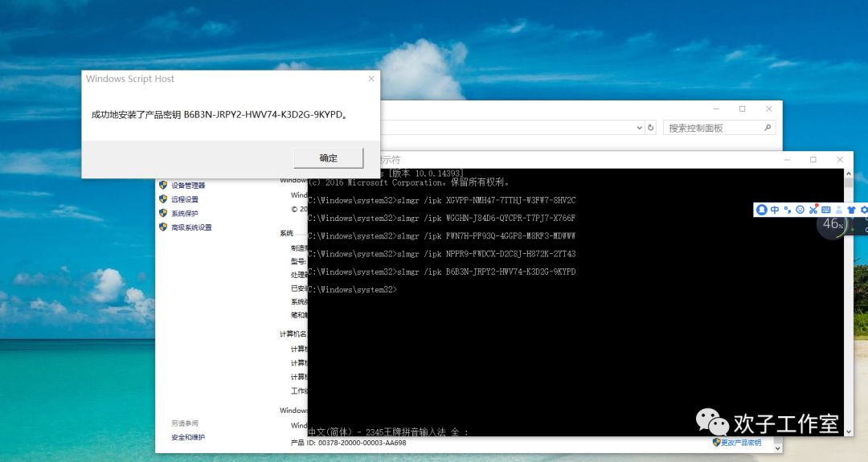This screenshot has height=462, width=868.
Task: Toggle the 中 Chinese/English mode icon
Action: 775,210
